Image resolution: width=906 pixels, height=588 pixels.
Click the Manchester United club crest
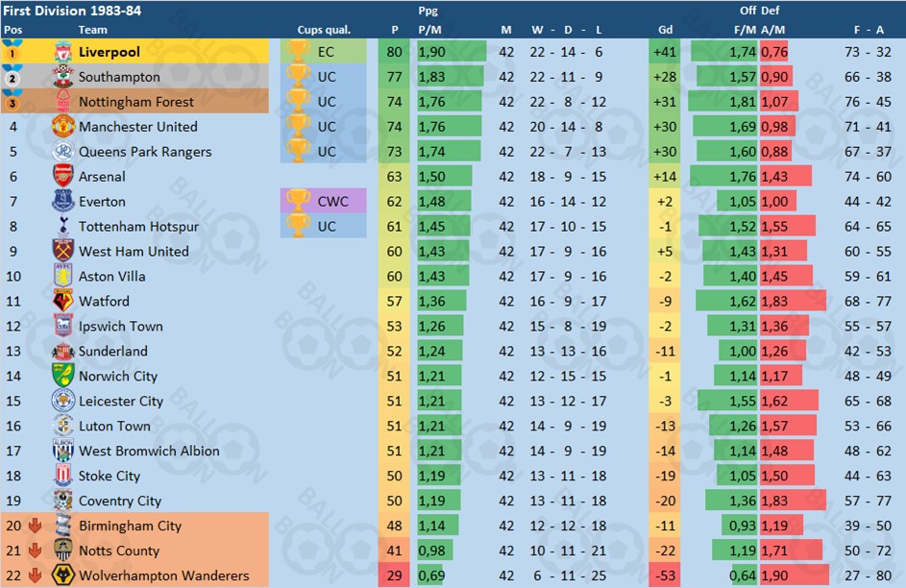(63, 127)
